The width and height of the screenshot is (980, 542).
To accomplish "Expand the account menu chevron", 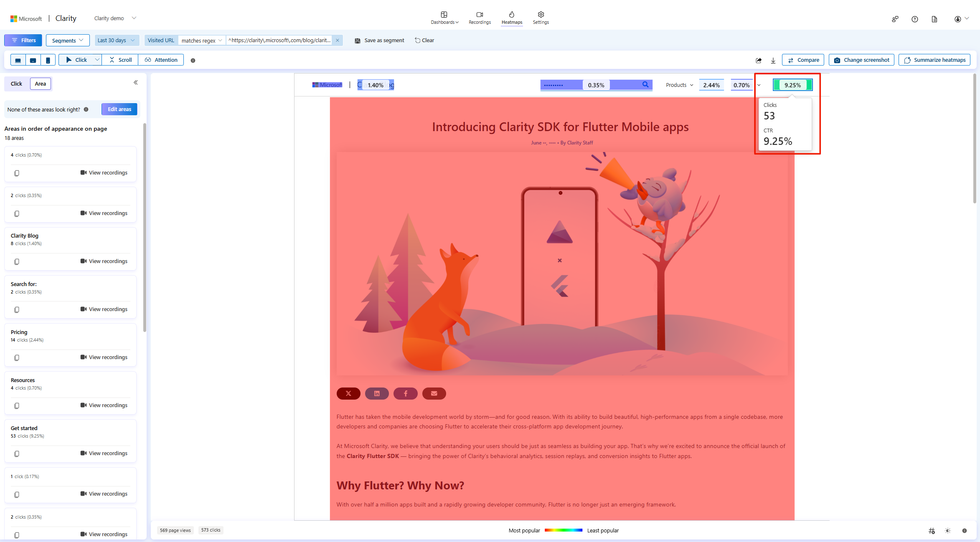I will (967, 18).
